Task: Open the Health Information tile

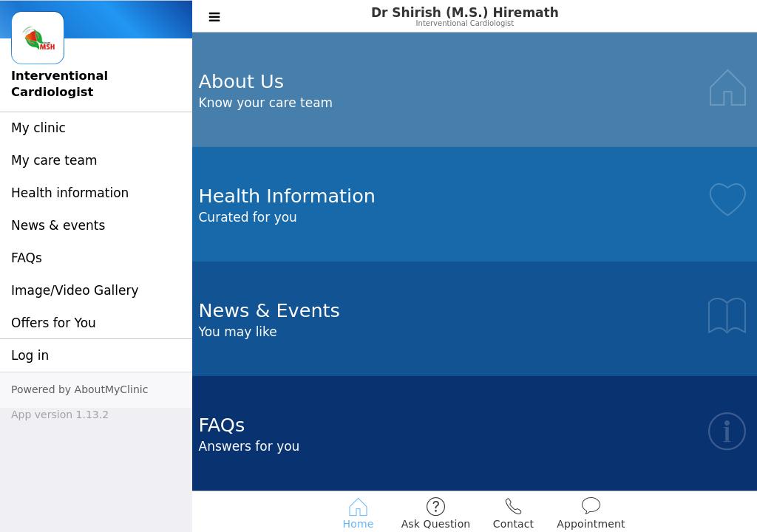Action: click(475, 205)
